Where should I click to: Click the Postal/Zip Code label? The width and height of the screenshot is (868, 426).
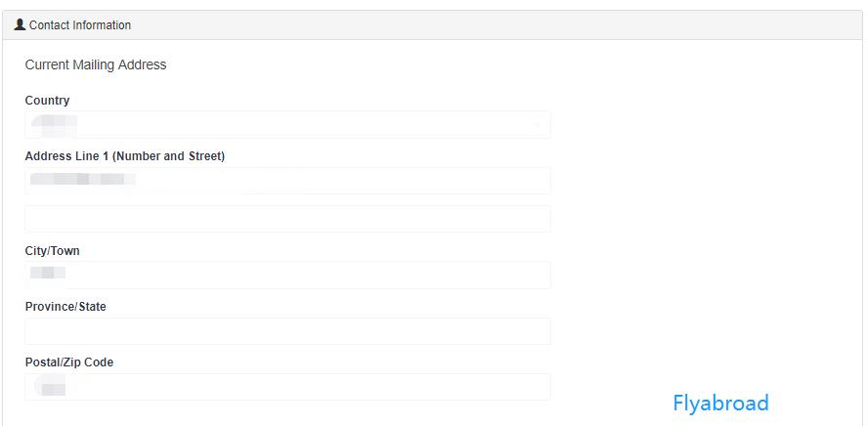(x=69, y=362)
